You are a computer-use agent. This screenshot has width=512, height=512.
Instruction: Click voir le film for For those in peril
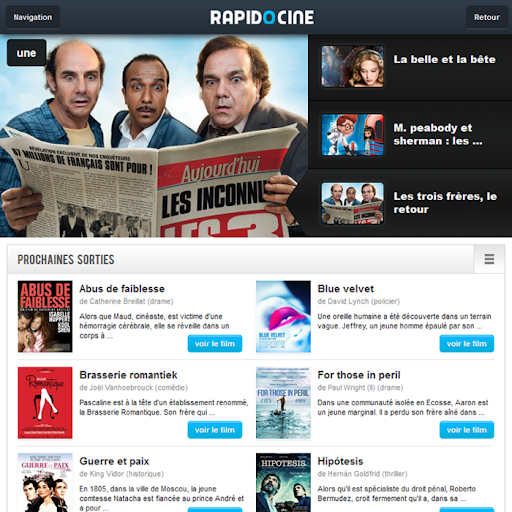tap(467, 430)
